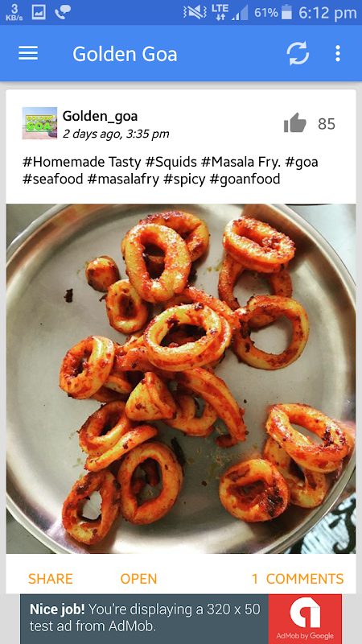The width and height of the screenshot is (362, 644).
Task: Tap the vibrate mode status icon
Action: [x=195, y=13]
